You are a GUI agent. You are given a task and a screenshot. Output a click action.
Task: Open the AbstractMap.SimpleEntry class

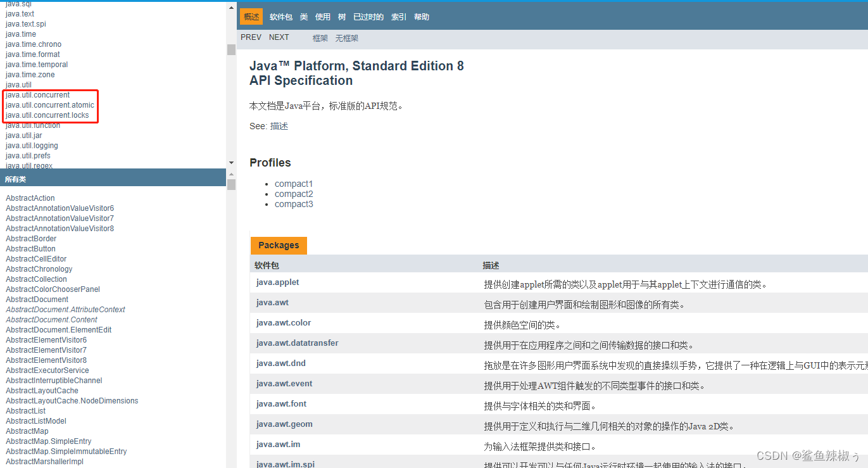click(x=48, y=441)
